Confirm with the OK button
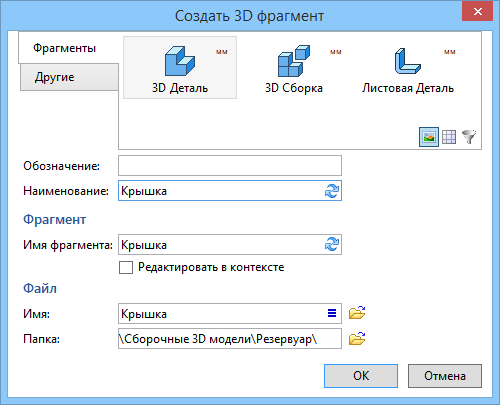Viewport: 500px width, 405px height. 361,376
